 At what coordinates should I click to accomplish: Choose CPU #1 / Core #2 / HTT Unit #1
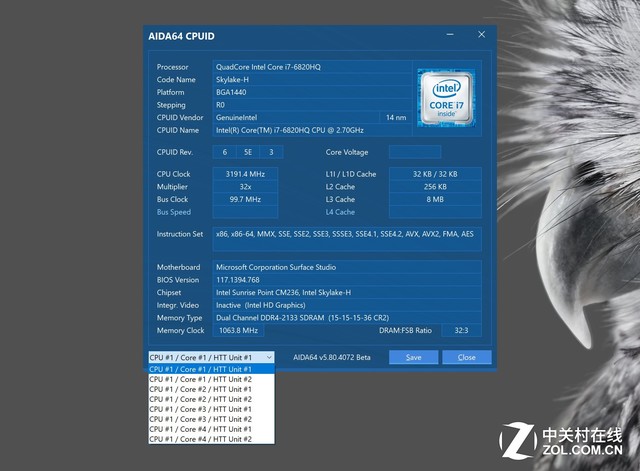click(x=211, y=389)
